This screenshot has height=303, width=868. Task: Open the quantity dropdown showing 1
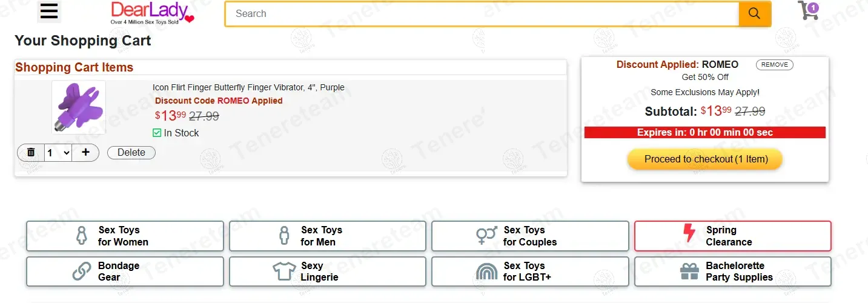tap(58, 153)
